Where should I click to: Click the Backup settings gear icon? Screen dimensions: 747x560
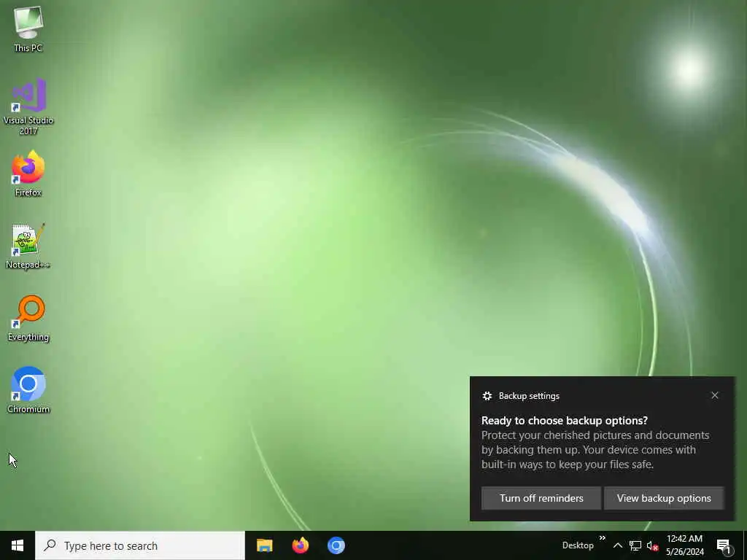tap(487, 396)
